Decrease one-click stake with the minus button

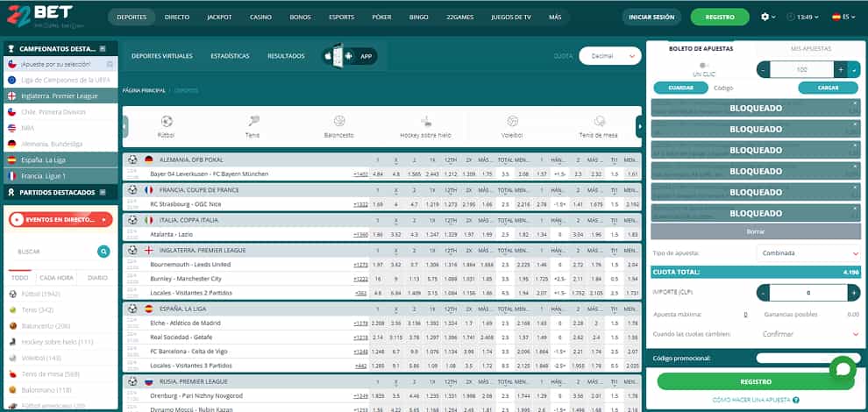(764, 70)
